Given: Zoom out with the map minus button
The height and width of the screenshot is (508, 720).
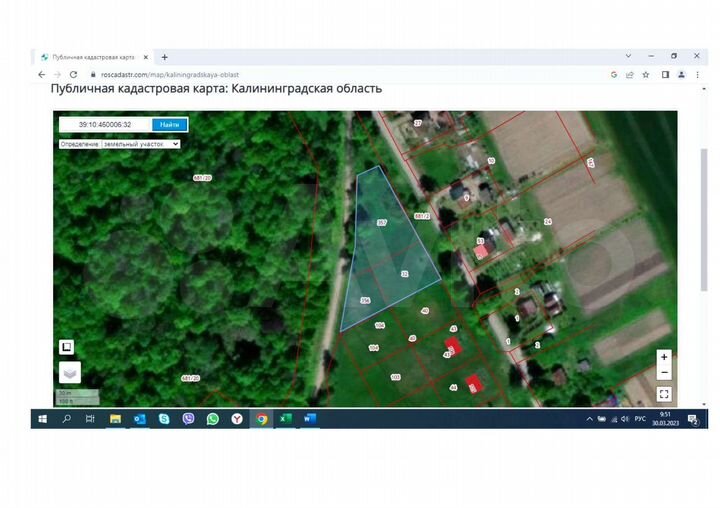Looking at the screenshot, I should click(x=664, y=373).
